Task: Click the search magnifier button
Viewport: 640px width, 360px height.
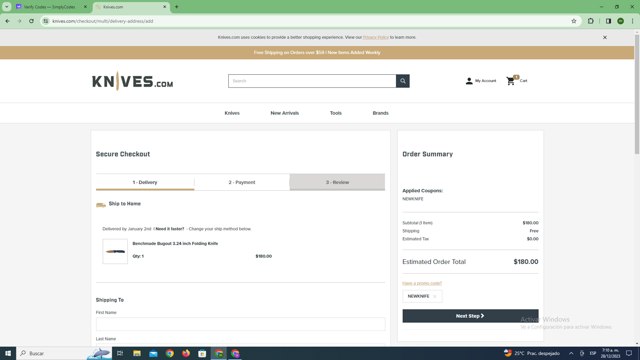Action: (x=402, y=81)
